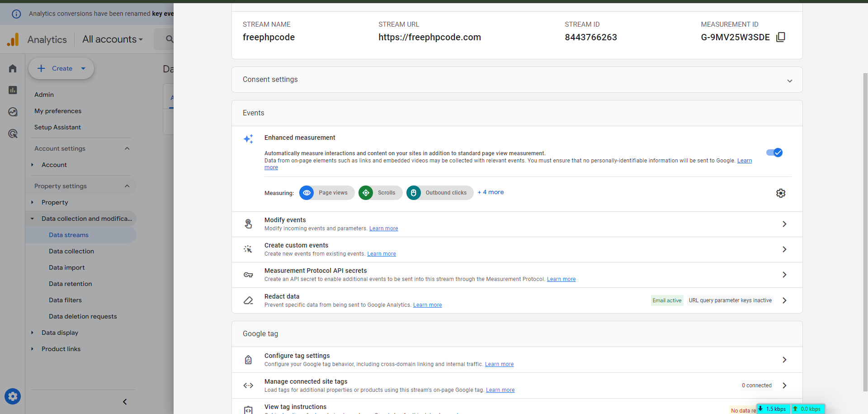
Task: Open the Data filters menu item
Action: (66, 300)
